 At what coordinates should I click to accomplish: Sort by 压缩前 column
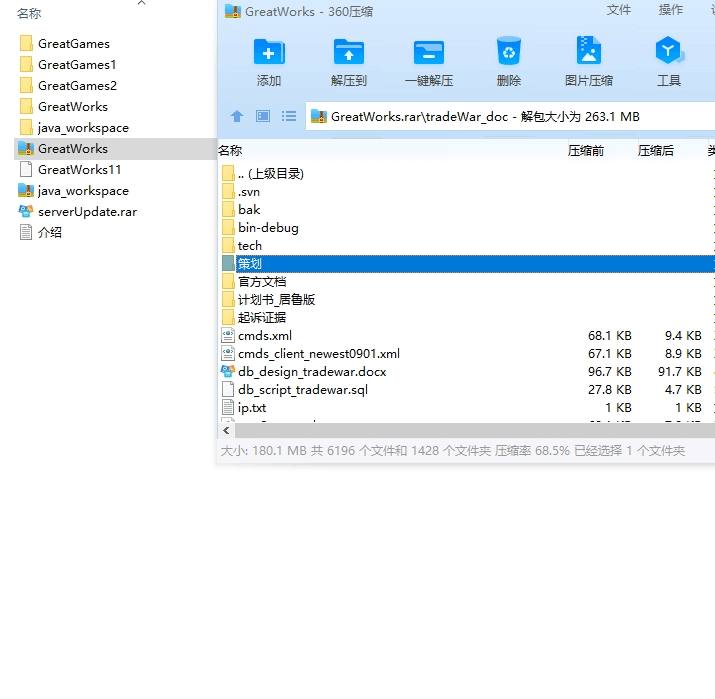click(585, 150)
